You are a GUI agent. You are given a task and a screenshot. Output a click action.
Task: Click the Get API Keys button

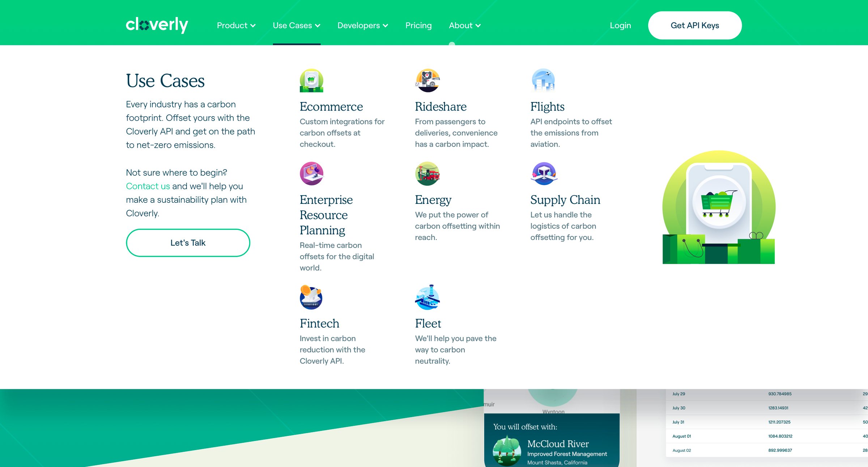[695, 25]
